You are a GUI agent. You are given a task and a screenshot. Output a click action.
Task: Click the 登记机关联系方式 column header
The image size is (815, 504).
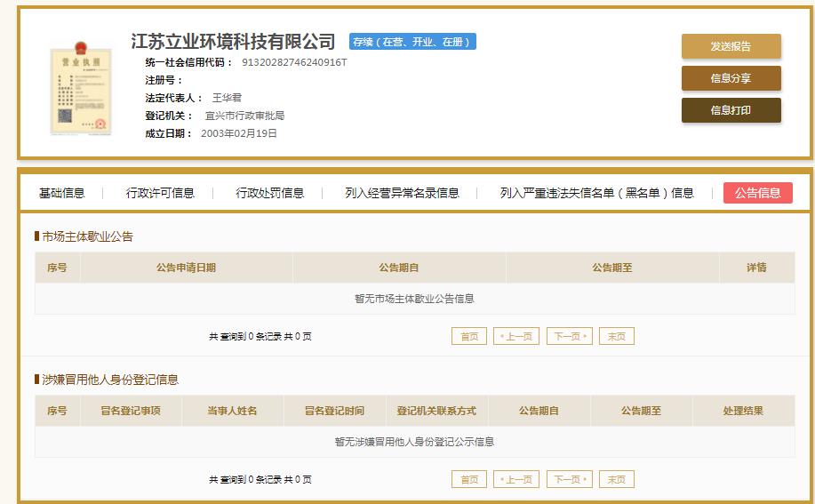click(x=436, y=411)
